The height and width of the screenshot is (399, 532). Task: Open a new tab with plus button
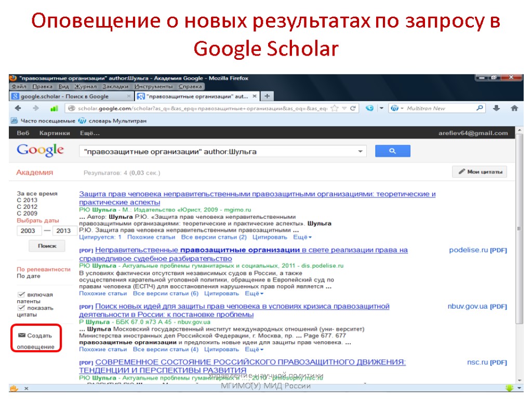pyautogui.click(x=267, y=96)
